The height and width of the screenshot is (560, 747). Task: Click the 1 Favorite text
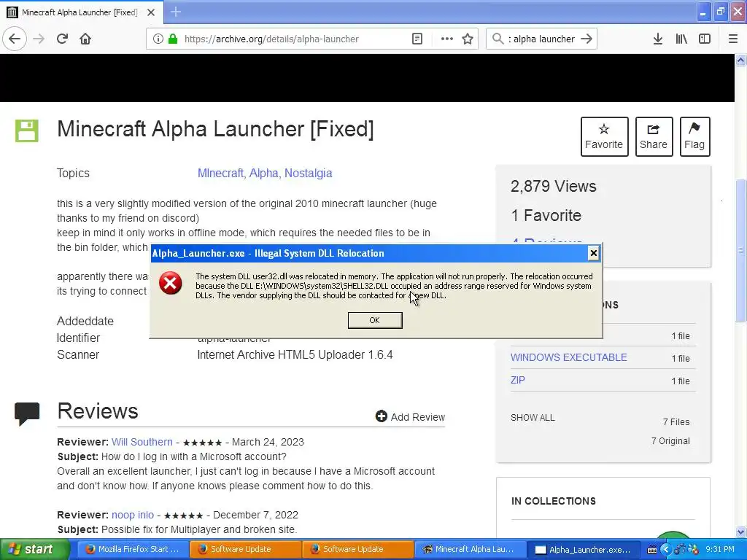pos(546,215)
